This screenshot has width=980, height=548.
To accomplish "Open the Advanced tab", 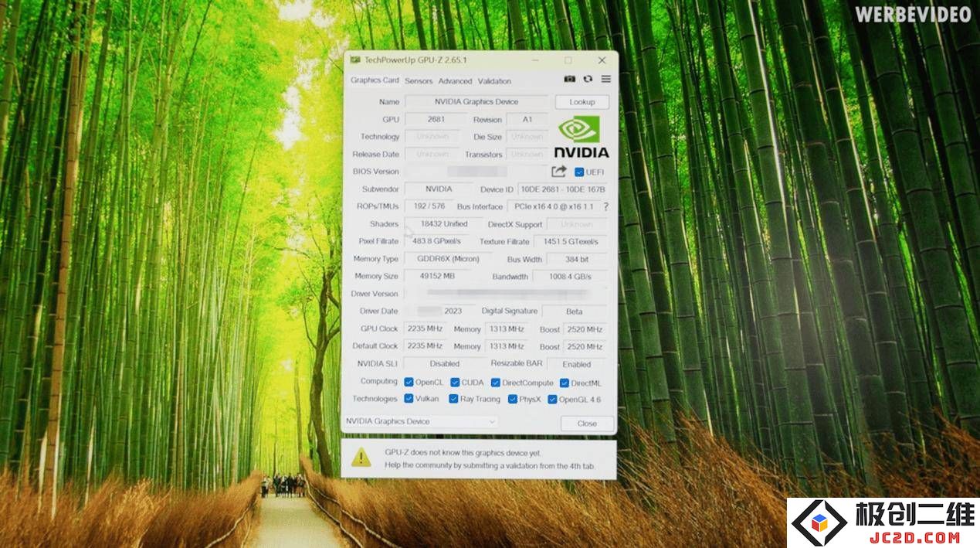I will pos(455,81).
